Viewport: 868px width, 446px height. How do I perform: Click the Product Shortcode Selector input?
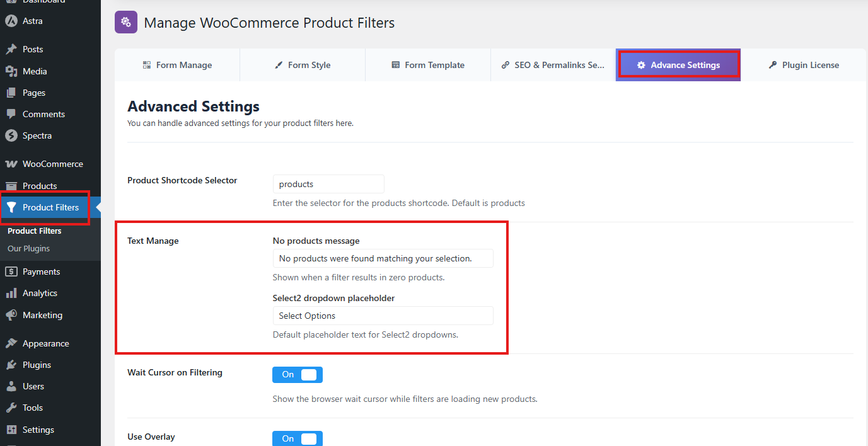click(328, 184)
